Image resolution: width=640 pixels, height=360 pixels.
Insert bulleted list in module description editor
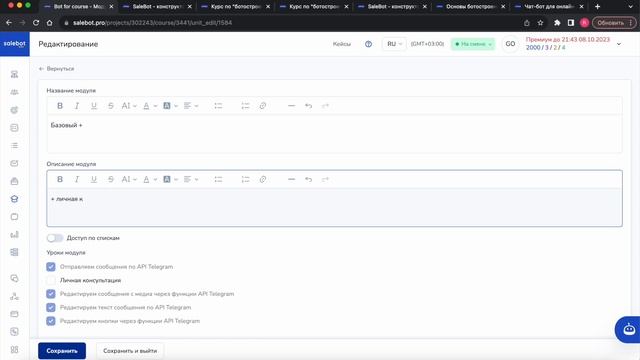[218, 179]
